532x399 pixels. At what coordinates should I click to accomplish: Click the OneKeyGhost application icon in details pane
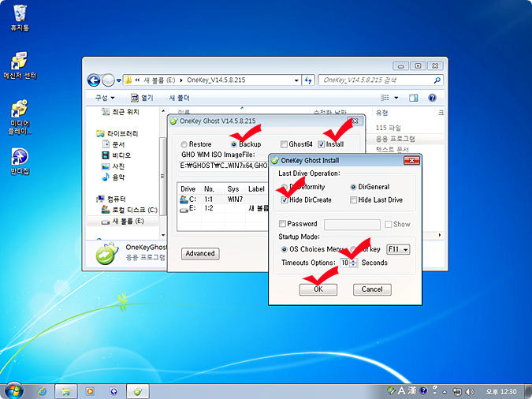[106, 253]
